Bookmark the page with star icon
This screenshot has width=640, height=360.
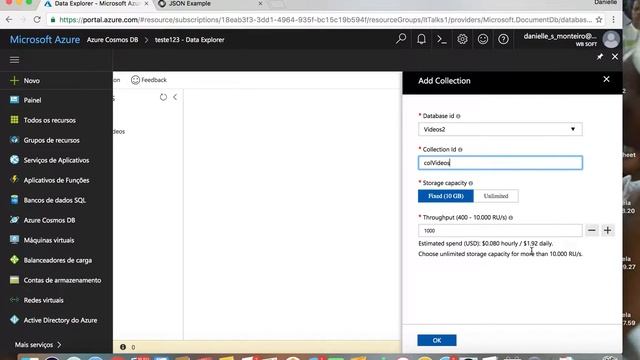point(599,20)
